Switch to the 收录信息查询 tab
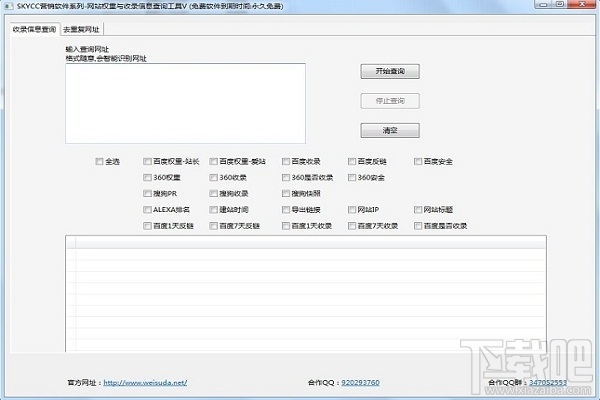Screen dimensions: 600x400 click(34, 29)
